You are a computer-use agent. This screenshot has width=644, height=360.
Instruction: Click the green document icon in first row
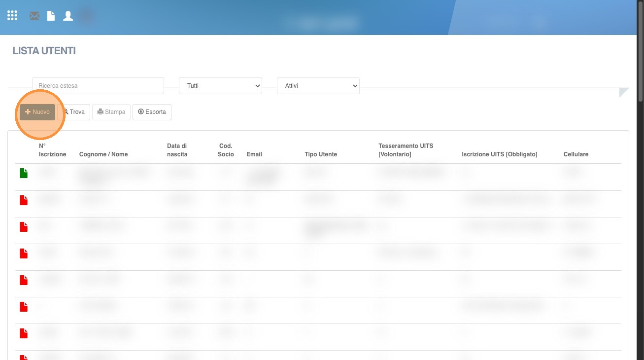[24, 173]
